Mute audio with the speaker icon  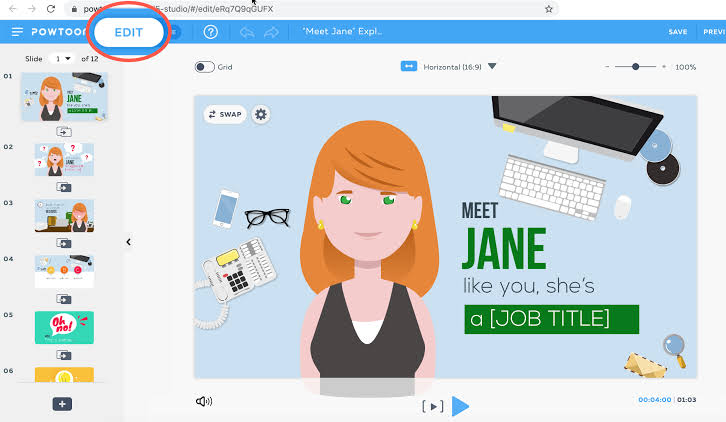(x=204, y=401)
